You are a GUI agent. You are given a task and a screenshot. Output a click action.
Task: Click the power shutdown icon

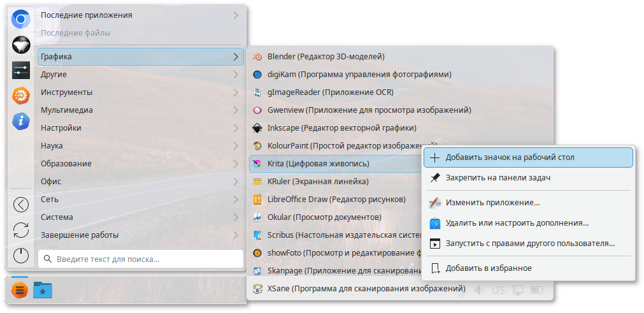click(21, 256)
